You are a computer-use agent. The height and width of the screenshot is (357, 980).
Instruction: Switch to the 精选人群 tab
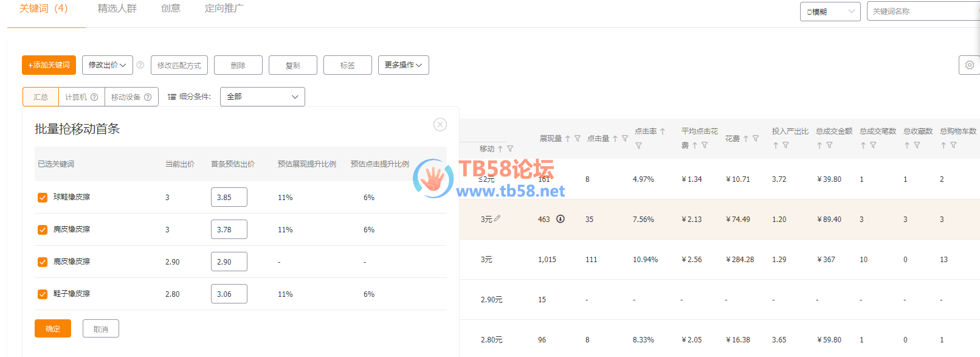coord(117,9)
